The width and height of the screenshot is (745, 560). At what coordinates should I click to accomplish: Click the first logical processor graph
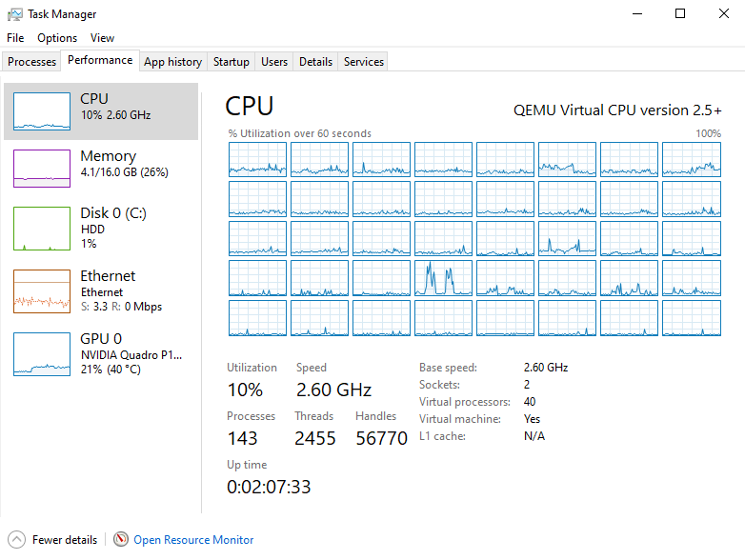[x=257, y=159]
